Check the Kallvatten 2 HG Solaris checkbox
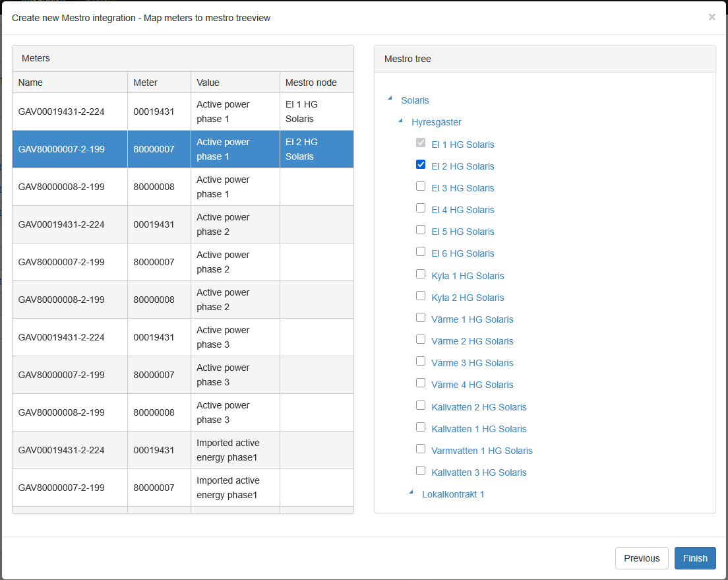 click(x=421, y=406)
